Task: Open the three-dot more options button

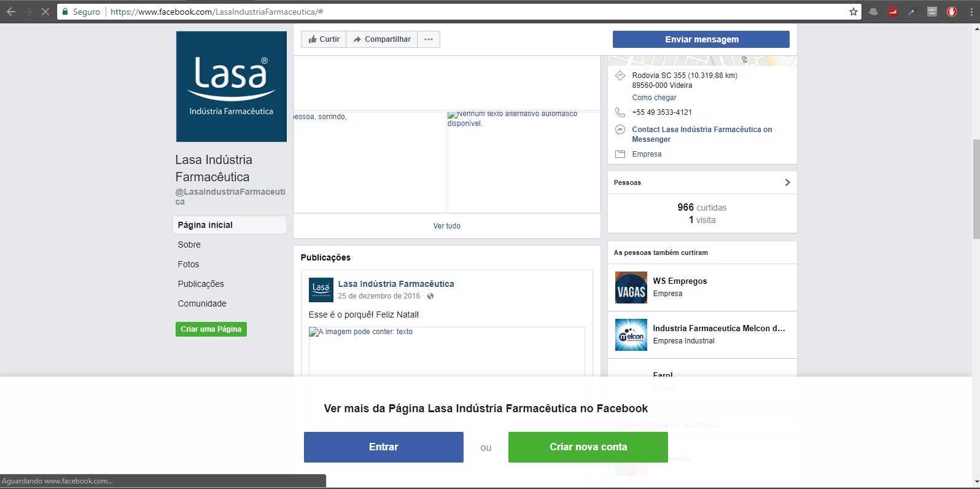Action: tap(429, 39)
